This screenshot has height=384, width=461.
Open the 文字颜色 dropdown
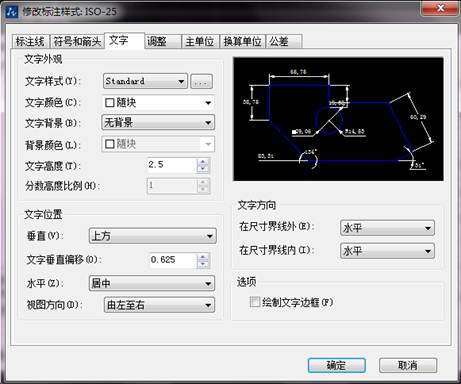(158, 103)
